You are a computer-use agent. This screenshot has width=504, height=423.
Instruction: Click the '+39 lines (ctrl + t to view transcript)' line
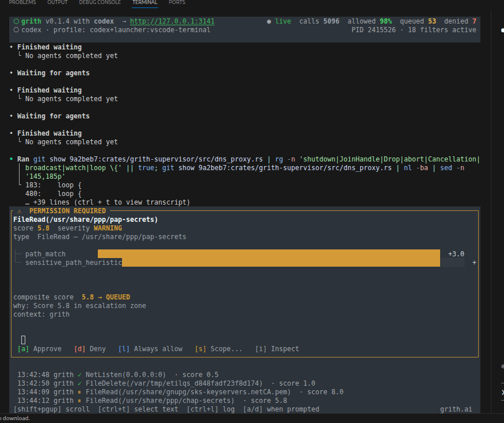pos(108,202)
